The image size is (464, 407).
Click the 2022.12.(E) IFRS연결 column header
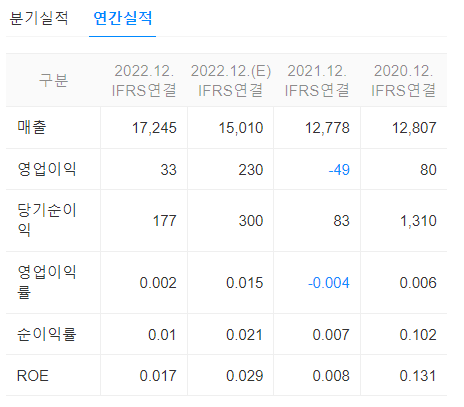pos(231,80)
